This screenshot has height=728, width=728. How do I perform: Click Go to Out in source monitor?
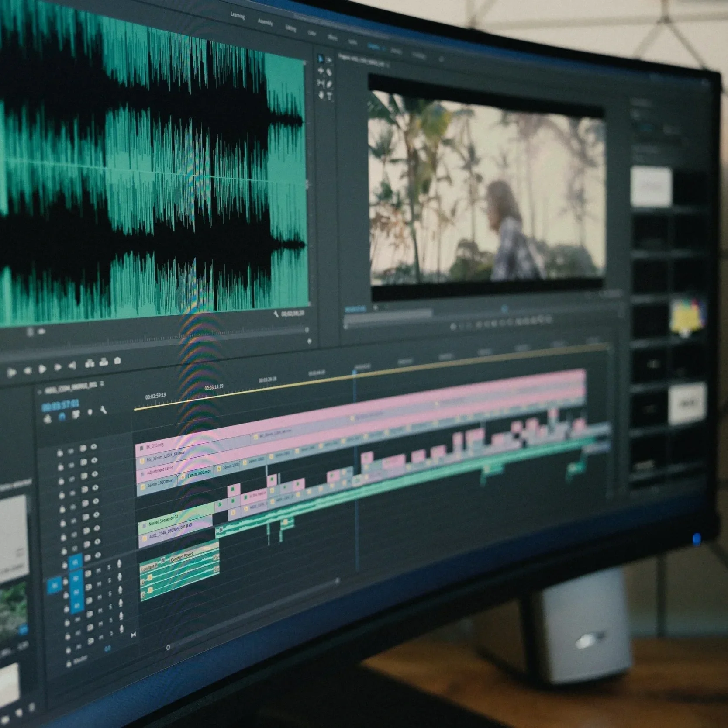click(72, 366)
